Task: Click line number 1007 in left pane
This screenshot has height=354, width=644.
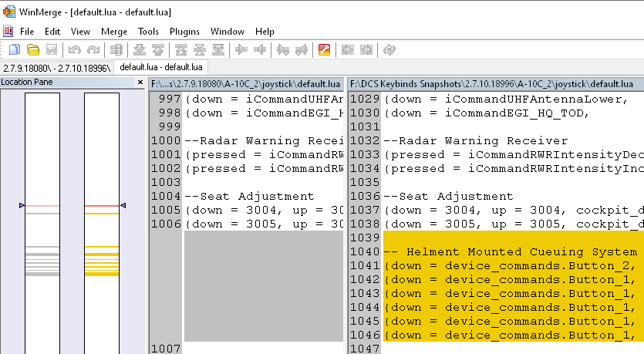Action: (x=166, y=349)
